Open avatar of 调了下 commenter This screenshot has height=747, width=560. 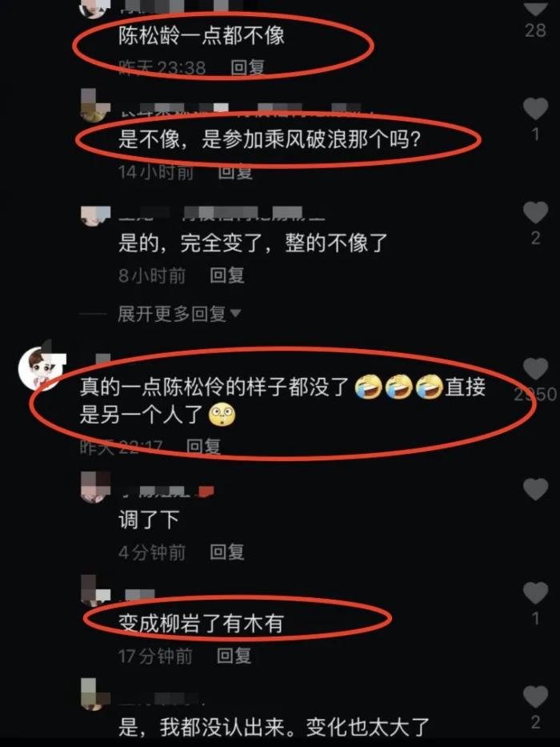point(95,487)
